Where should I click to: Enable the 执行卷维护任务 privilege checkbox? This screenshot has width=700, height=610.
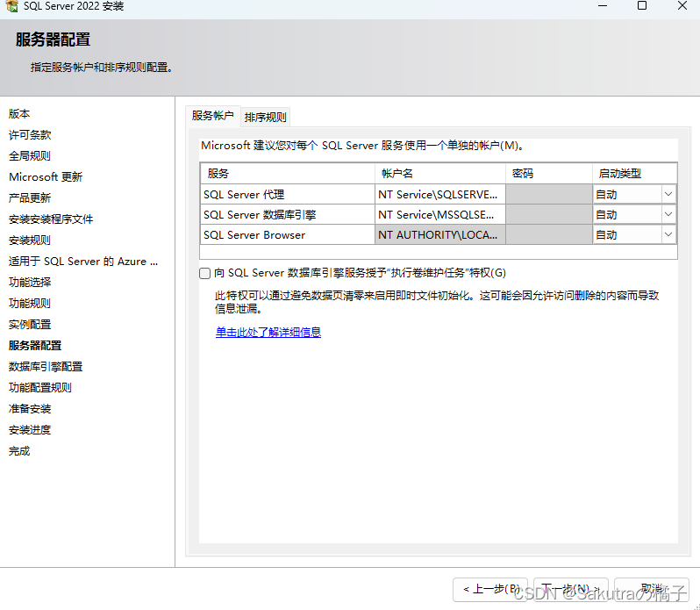205,273
